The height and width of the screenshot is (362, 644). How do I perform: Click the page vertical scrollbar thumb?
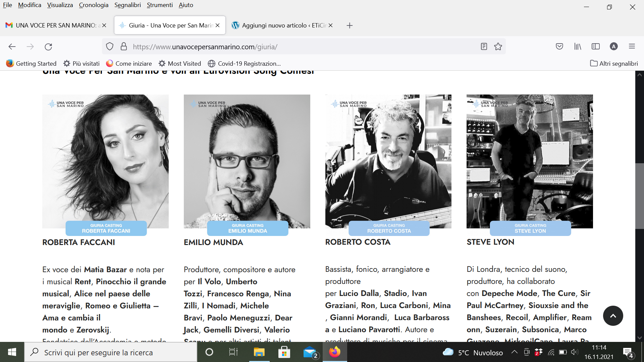(639, 196)
